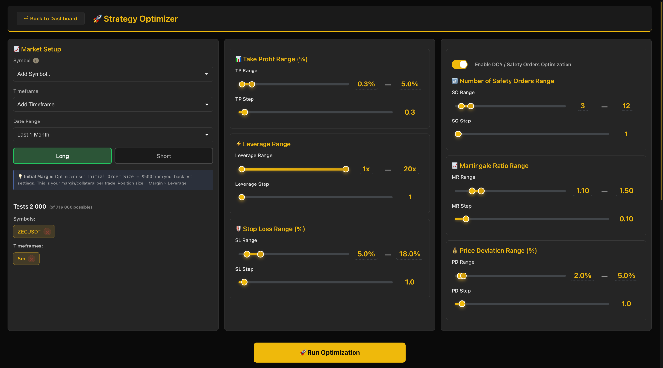Click the Add Symbol dropdown arrow
The width and height of the screenshot is (663, 368).
pos(206,74)
